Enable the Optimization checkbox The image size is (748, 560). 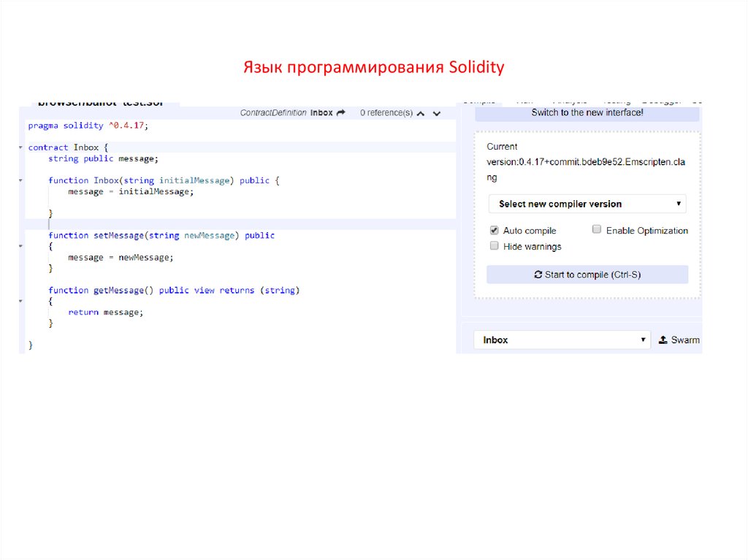(x=597, y=230)
